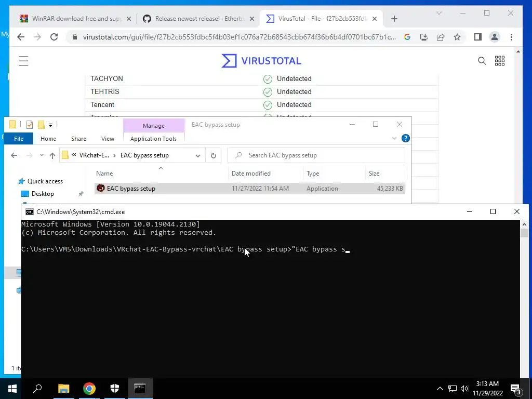
Task: Open the Share ribbon tab in Explorer
Action: pos(78,138)
